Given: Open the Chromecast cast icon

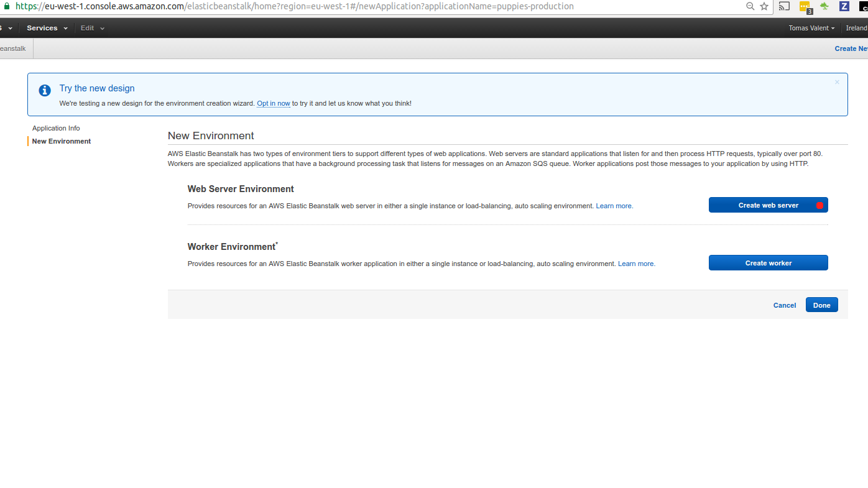Looking at the screenshot, I should point(785,6).
